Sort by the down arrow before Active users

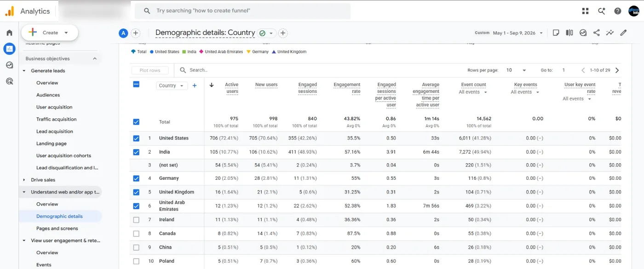pyautogui.click(x=212, y=85)
